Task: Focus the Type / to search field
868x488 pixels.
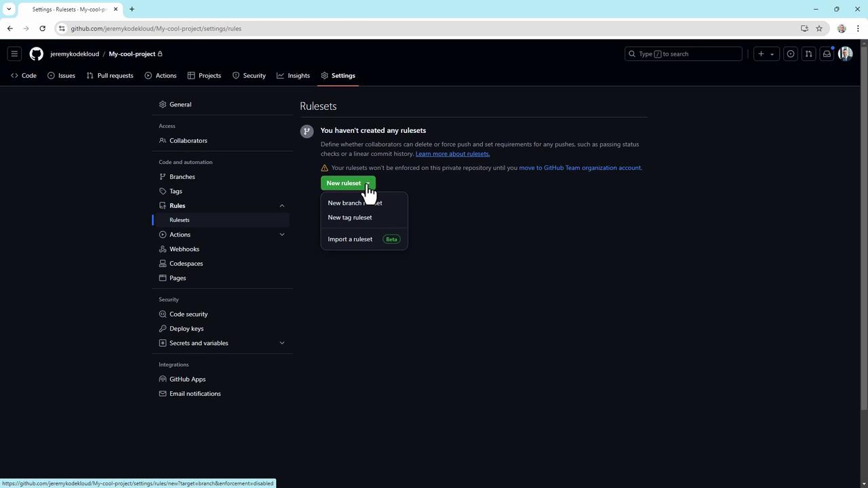Action: pyautogui.click(x=683, y=54)
